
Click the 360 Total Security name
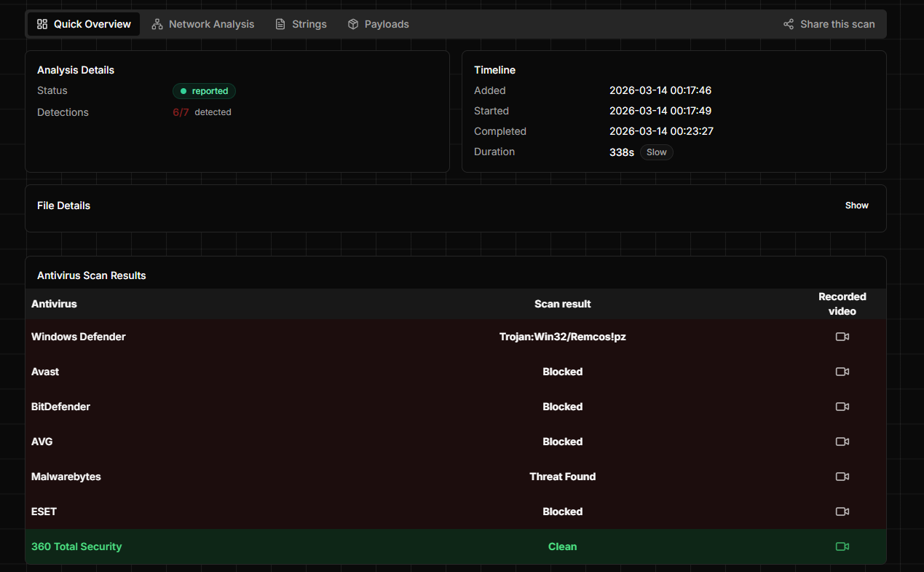click(76, 546)
